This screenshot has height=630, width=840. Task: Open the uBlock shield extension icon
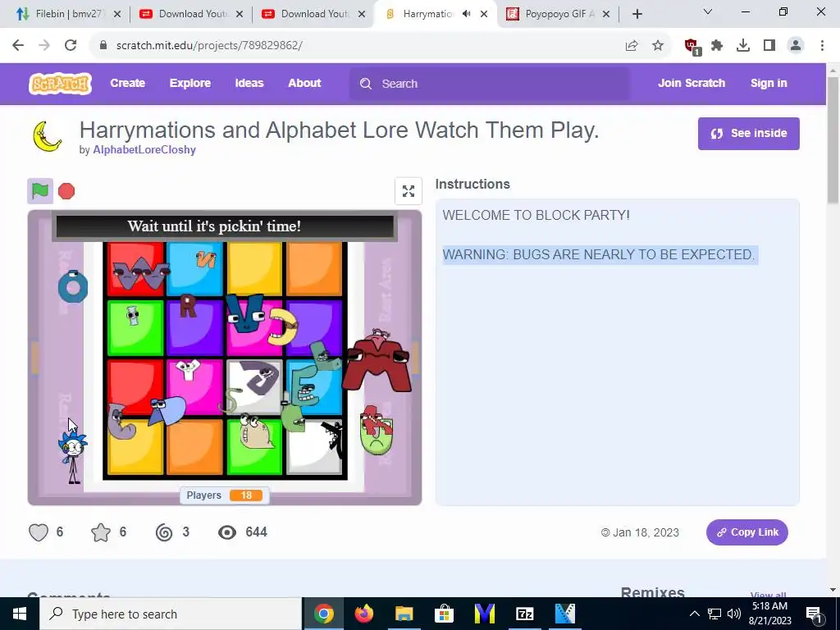(x=692, y=46)
